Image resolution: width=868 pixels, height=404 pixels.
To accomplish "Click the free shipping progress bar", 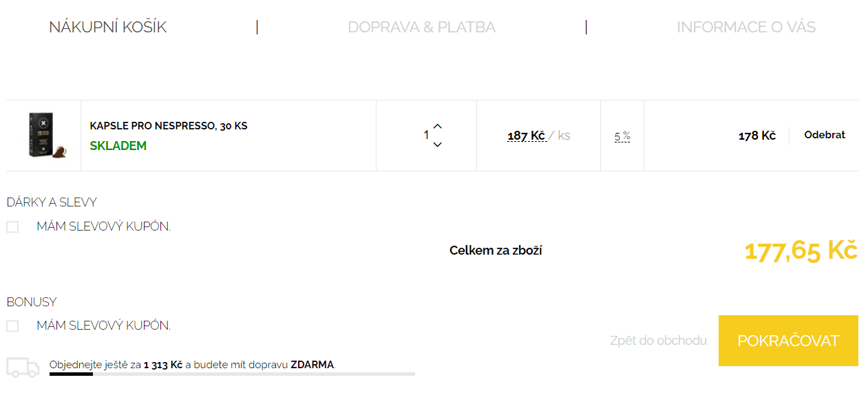I will click(232, 374).
